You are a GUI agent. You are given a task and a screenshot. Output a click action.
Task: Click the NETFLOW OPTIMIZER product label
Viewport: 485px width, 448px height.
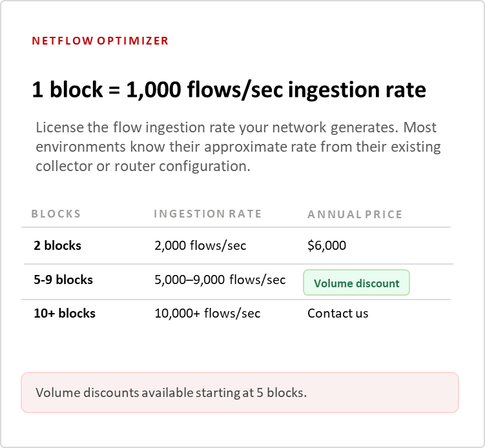pyautogui.click(x=100, y=41)
